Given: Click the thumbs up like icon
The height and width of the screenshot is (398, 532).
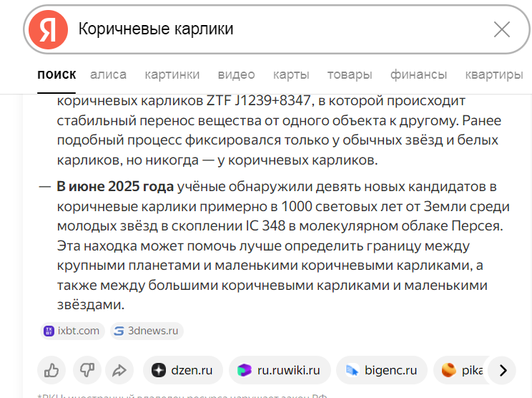Looking at the screenshot, I should pyautogui.click(x=51, y=370).
